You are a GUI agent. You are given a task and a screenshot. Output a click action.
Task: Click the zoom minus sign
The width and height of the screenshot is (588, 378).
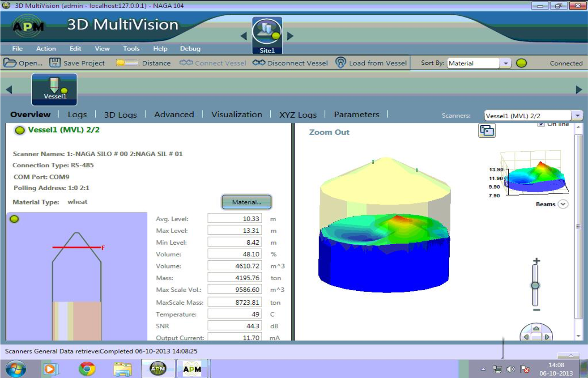tap(537, 310)
